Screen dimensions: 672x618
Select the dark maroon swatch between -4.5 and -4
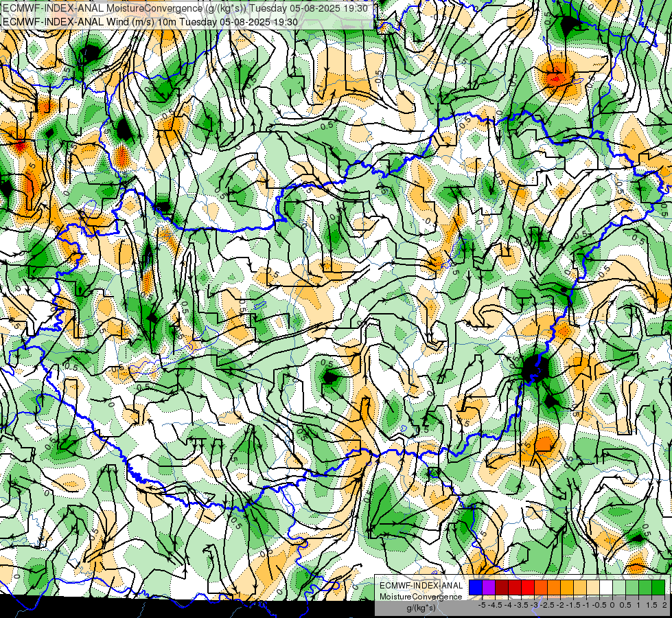502,587
